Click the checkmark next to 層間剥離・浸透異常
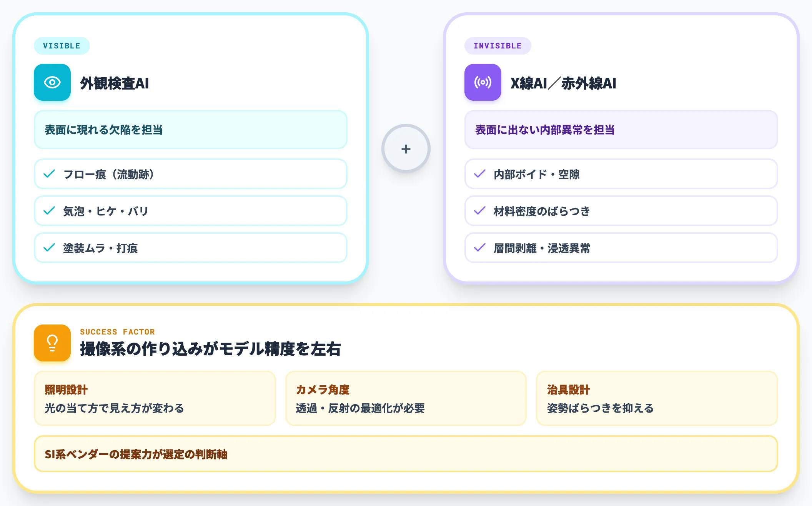 [x=480, y=248]
